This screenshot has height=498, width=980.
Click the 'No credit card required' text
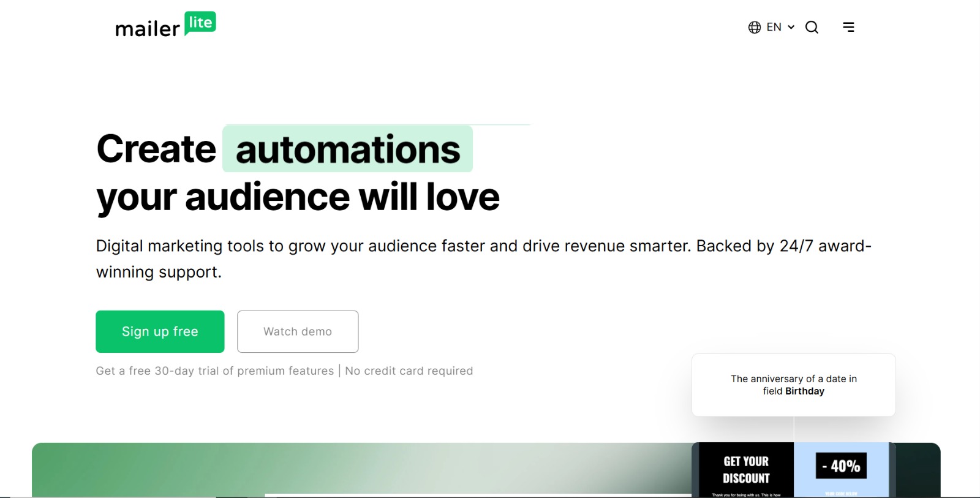click(409, 371)
